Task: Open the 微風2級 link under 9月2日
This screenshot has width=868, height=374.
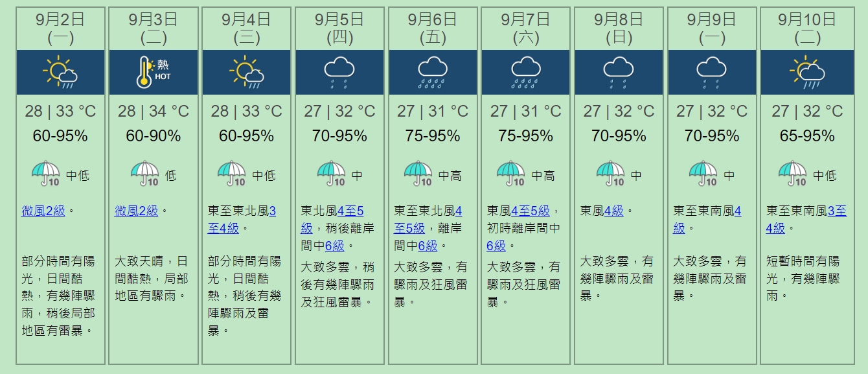Action: pyautogui.click(x=43, y=211)
